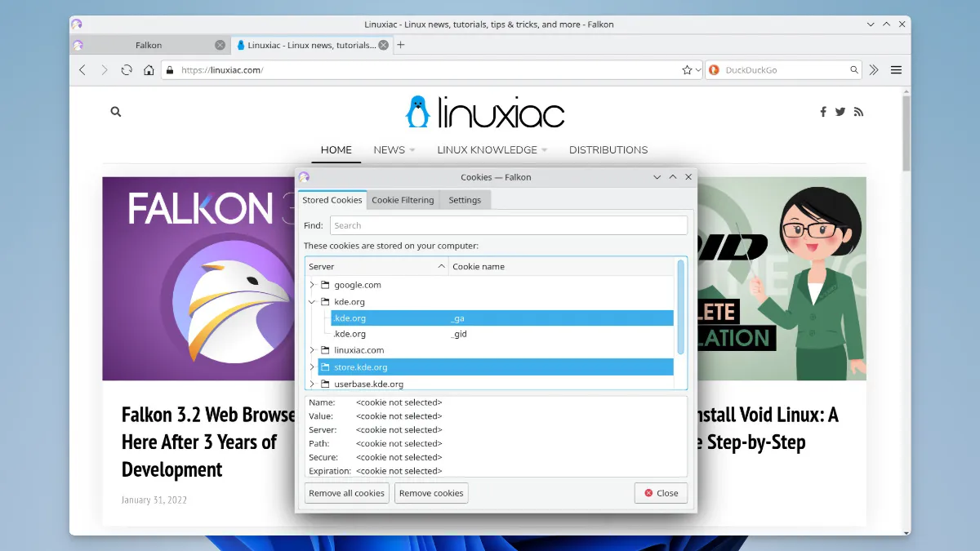
Task: Select the _ga cookie row
Action: 502,318
